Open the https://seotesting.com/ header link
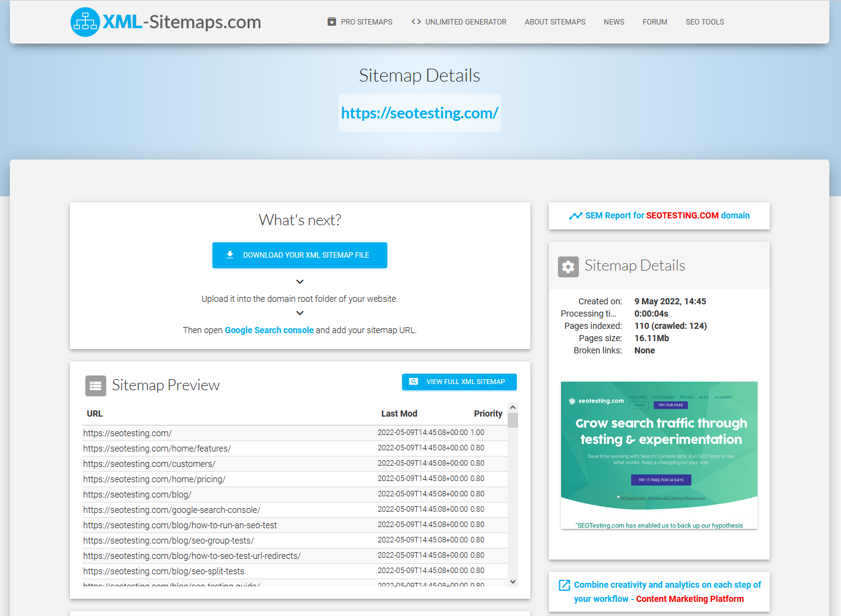This screenshot has height=616, width=841. pyautogui.click(x=419, y=113)
